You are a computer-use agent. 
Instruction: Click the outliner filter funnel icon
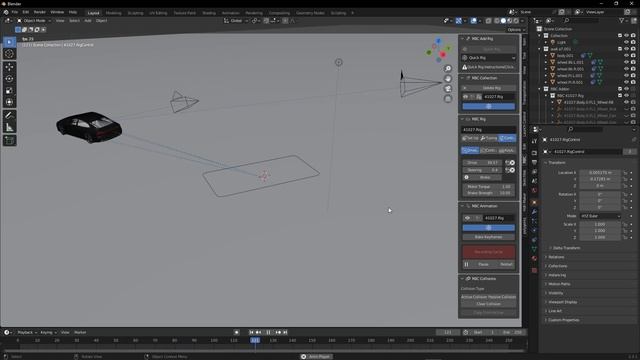(x=622, y=20)
